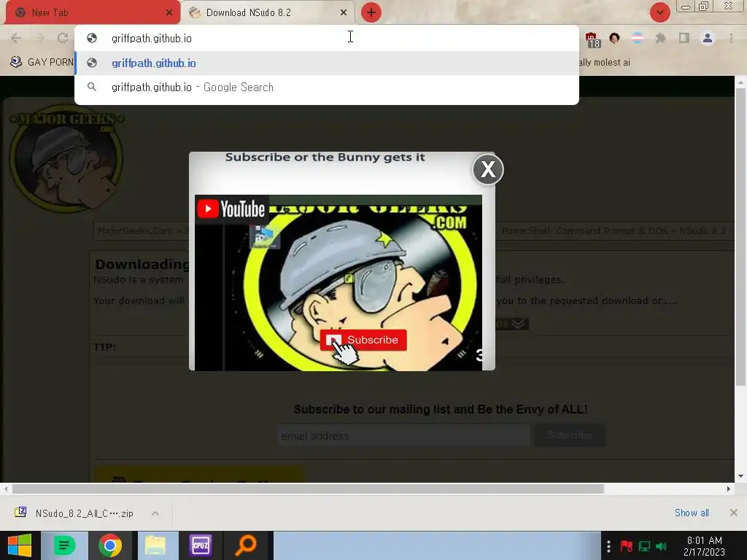Click the striped pink and blue extension icon
The height and width of the screenshot is (560, 747).
(x=638, y=38)
